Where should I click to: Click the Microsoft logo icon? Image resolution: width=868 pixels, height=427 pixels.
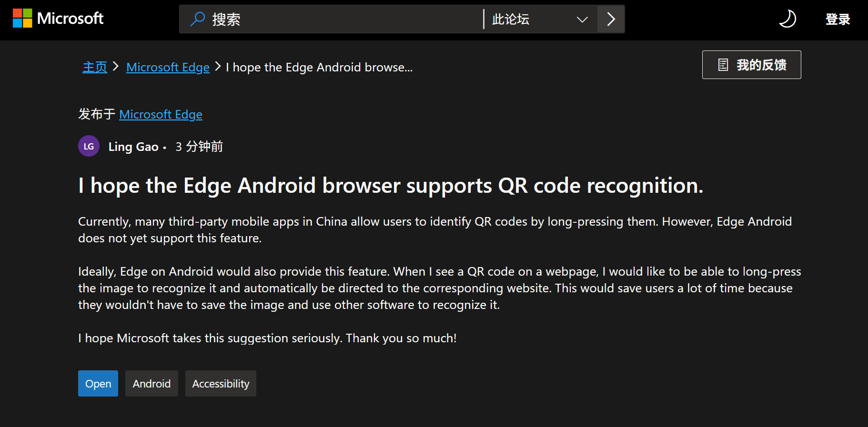point(22,18)
